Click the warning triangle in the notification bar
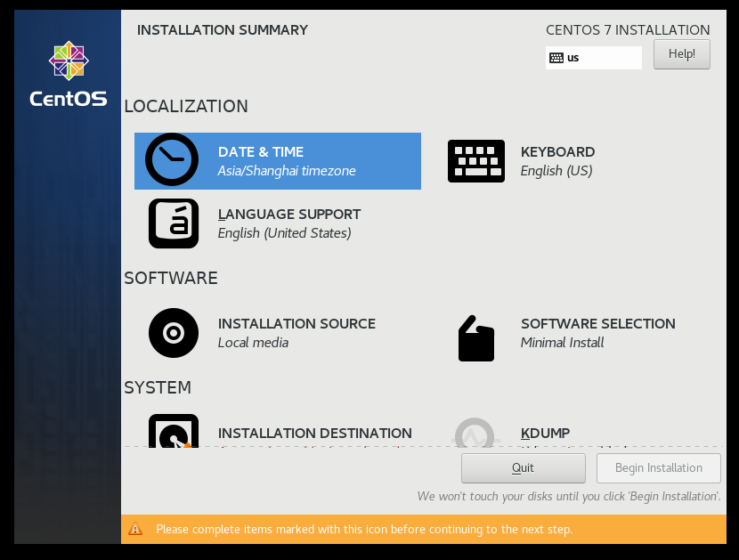 click(x=136, y=529)
